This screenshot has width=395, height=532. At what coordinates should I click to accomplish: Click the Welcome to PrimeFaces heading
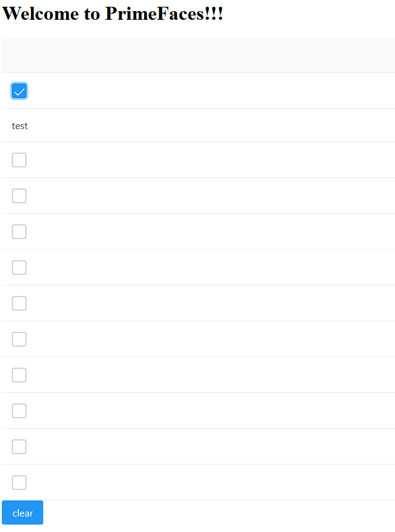tap(114, 13)
